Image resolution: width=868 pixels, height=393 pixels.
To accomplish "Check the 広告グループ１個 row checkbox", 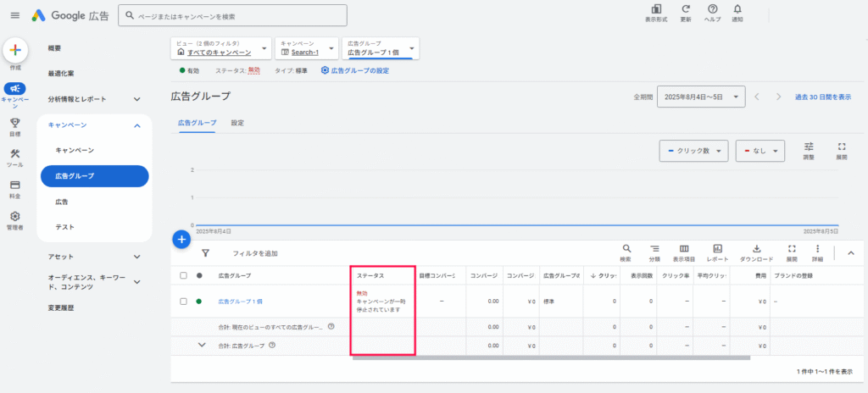I will 183,302.
